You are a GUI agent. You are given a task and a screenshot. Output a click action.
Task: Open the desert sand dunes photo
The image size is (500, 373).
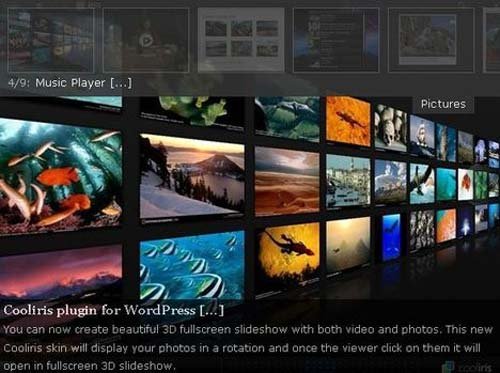pyautogui.click(x=287, y=181)
